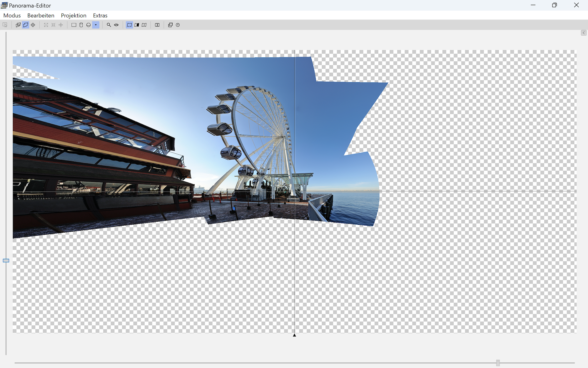
Task: Open the Modus menu
Action: coord(12,16)
